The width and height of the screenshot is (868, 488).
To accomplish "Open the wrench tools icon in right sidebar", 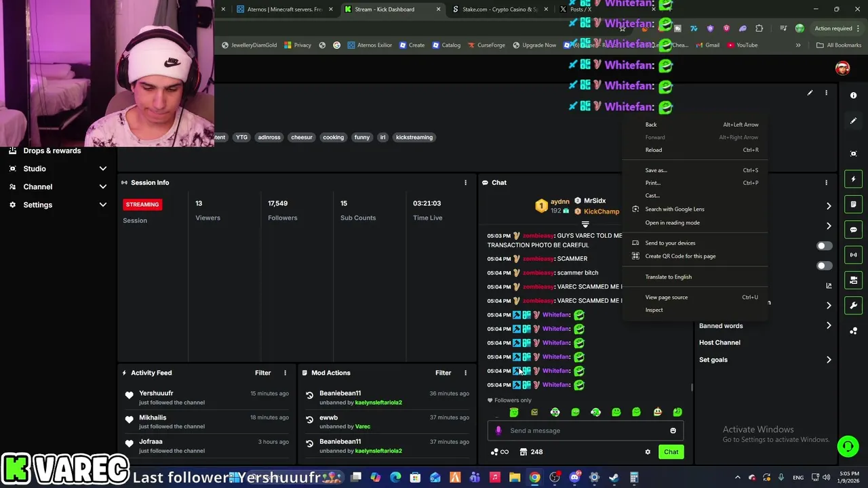I will tap(853, 305).
